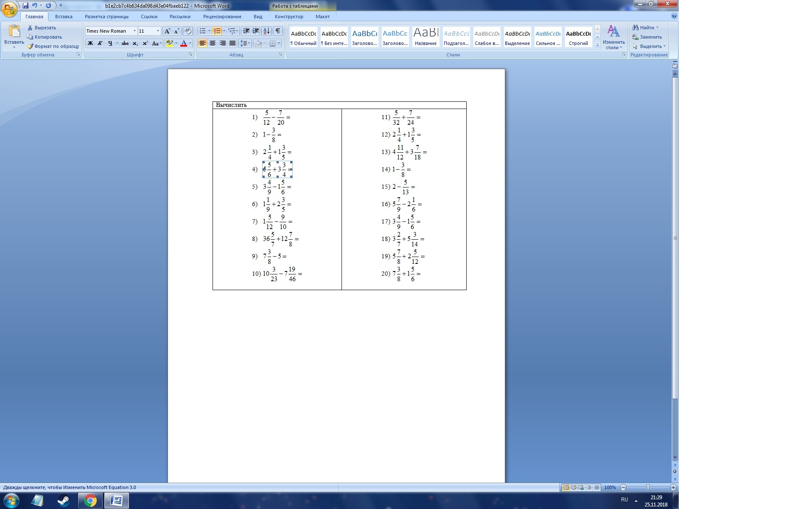Apply a numbered list
Viewport: 812px width, 509px height.
pyautogui.click(x=217, y=31)
